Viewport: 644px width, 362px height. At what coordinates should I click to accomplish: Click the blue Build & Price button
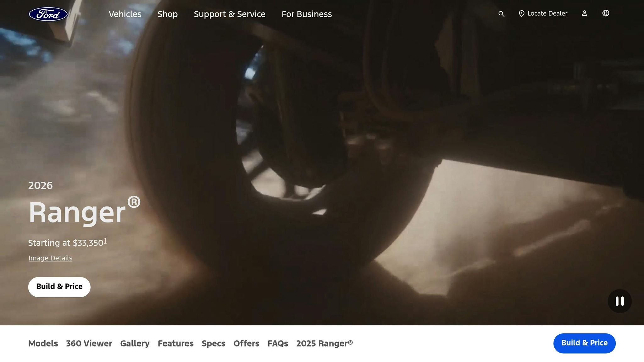[x=584, y=343]
